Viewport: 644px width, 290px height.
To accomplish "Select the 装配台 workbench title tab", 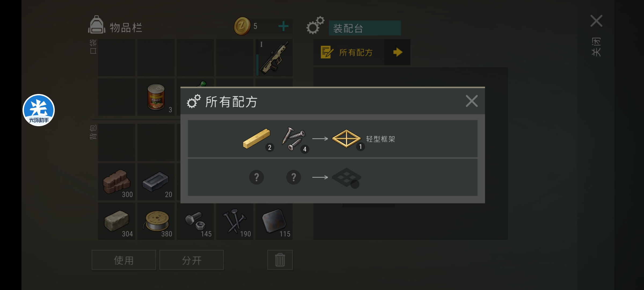I will click(x=365, y=28).
